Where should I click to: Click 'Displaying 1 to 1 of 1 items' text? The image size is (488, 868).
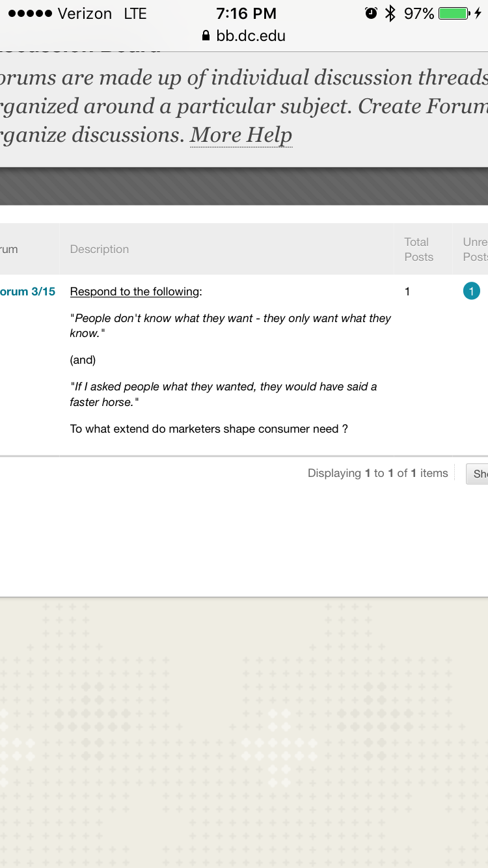[378, 473]
